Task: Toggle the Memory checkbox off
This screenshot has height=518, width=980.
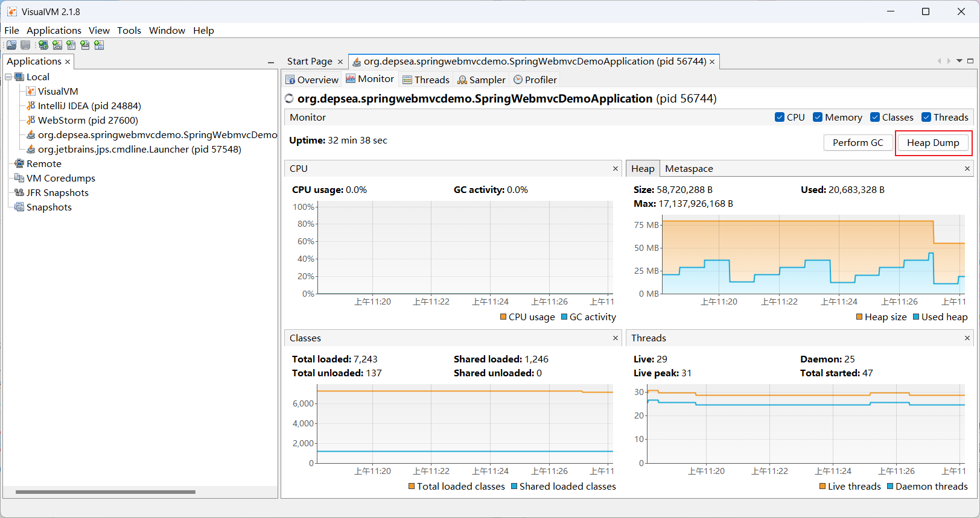Action: point(818,118)
